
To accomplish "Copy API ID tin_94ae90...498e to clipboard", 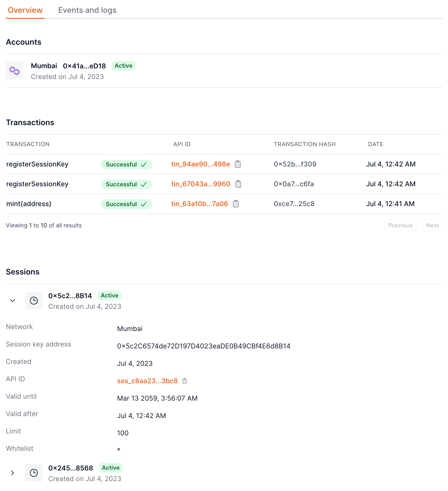I will pos(238,164).
